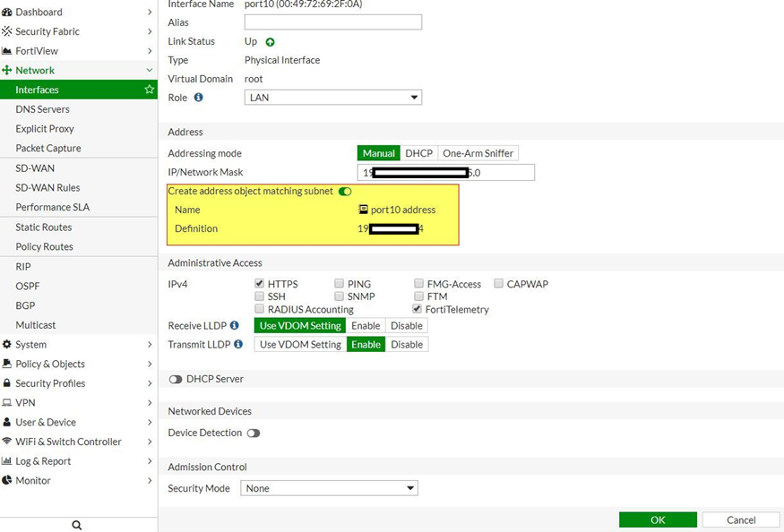The image size is (784, 532).
Task: Open the Security Mode dropdown
Action: [x=329, y=488]
